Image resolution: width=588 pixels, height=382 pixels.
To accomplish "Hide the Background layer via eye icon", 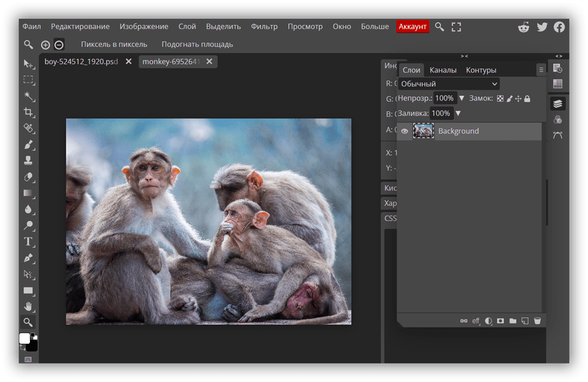I will tap(405, 132).
